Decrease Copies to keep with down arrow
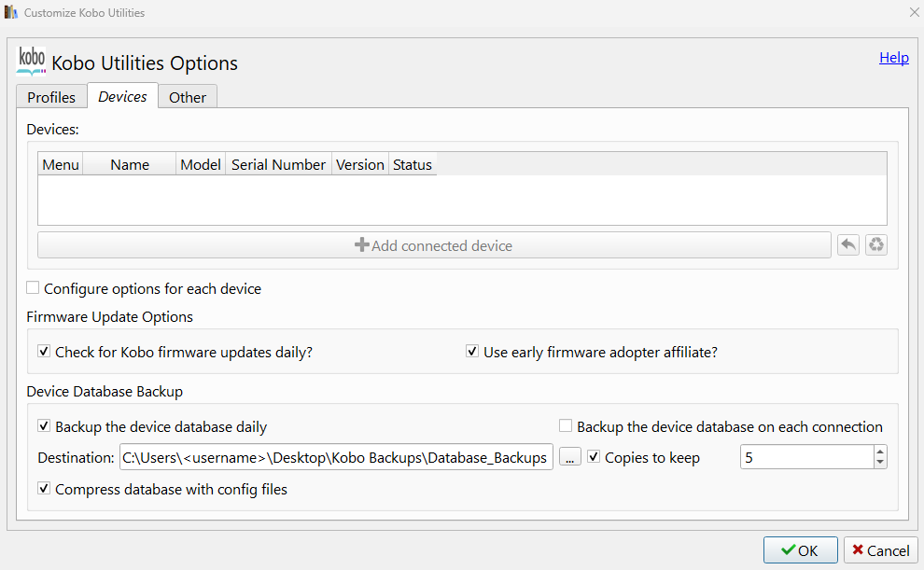The height and width of the screenshot is (570, 924). click(880, 463)
